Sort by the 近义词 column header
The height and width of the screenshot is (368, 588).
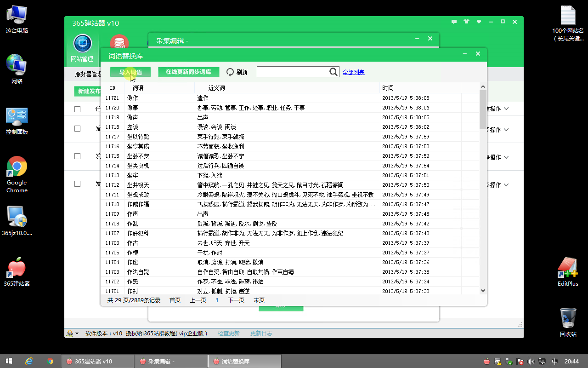287,88
